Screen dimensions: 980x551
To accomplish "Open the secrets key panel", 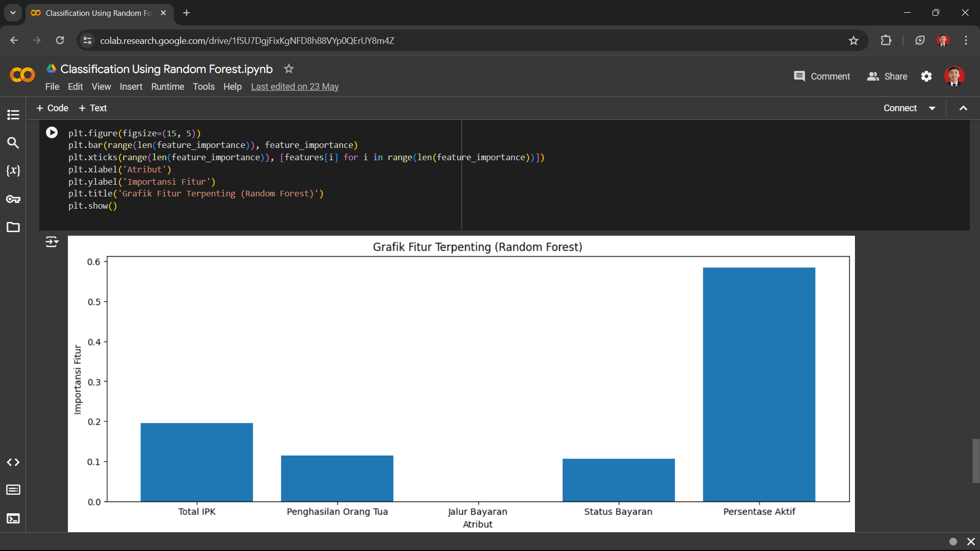I will [x=13, y=199].
